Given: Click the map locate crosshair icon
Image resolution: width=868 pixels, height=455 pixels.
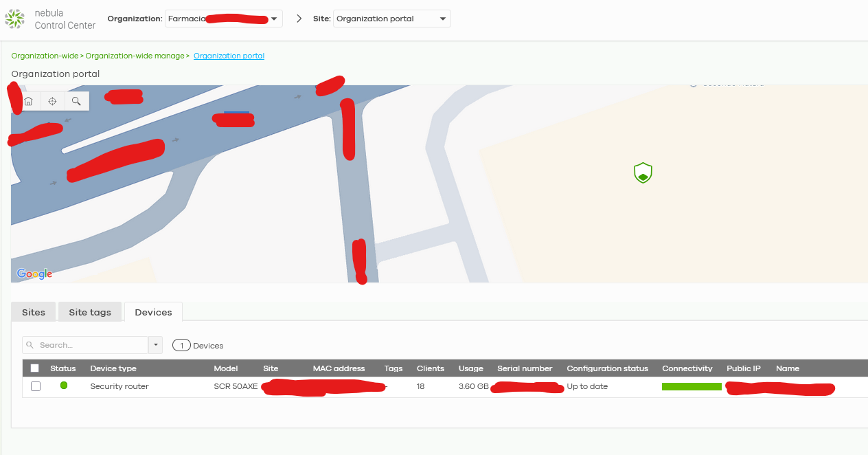Looking at the screenshot, I should (52, 101).
